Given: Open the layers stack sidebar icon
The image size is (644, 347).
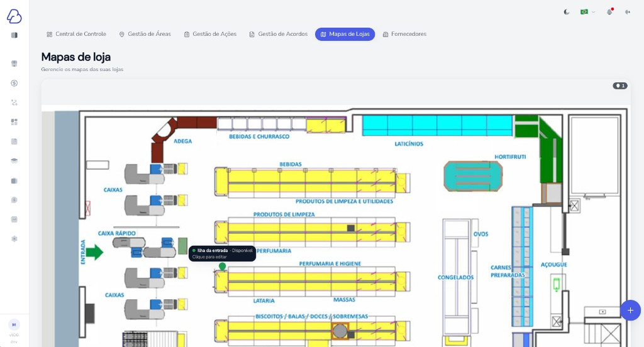Looking at the screenshot, I should pos(14,161).
